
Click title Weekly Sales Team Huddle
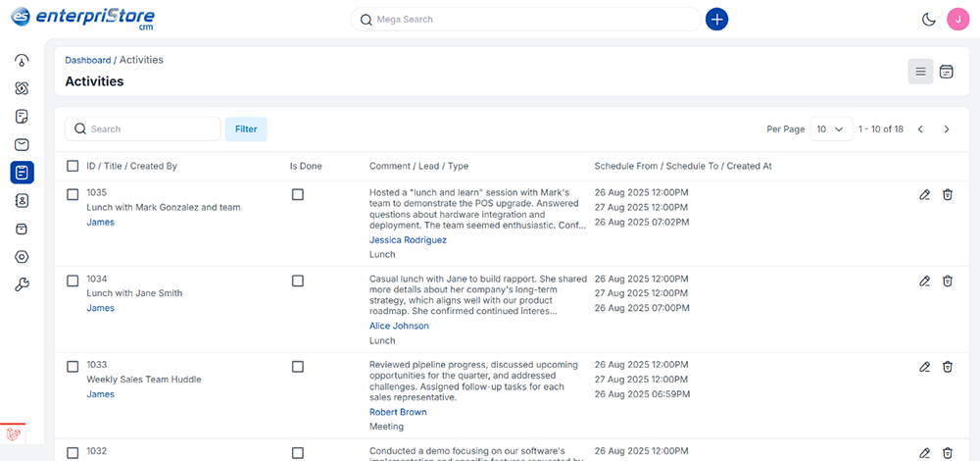tap(144, 380)
